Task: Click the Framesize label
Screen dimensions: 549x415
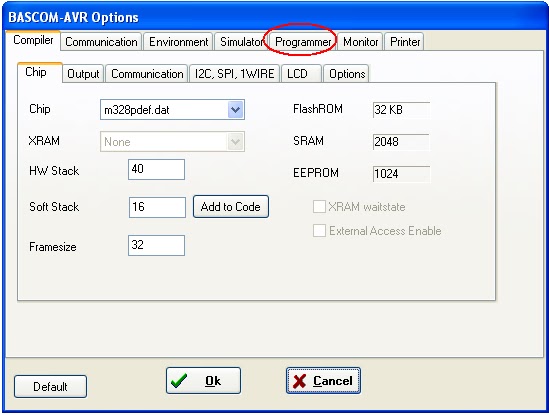Action: coord(53,247)
